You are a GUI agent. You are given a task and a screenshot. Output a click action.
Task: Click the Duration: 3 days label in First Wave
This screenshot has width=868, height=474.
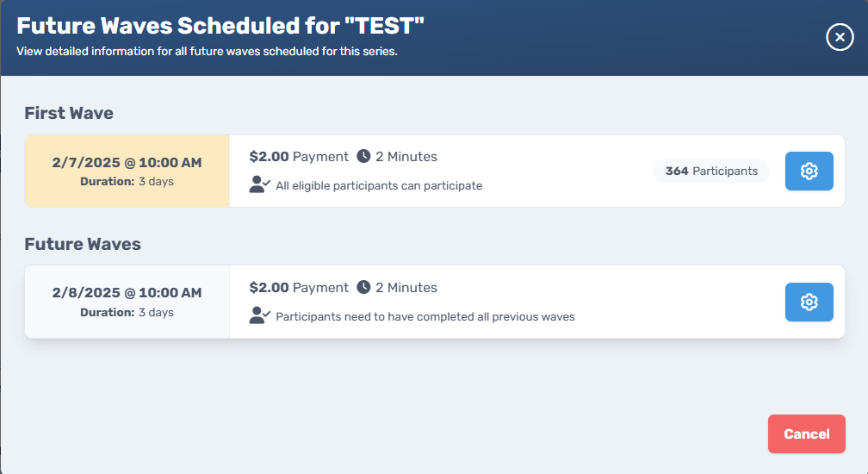(127, 182)
